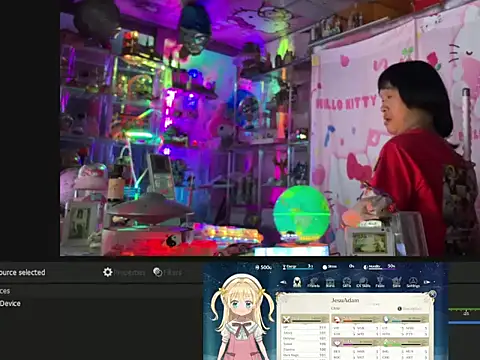Click the Months progress bar
The width and height of the screenshot is (480, 360).
379,267
